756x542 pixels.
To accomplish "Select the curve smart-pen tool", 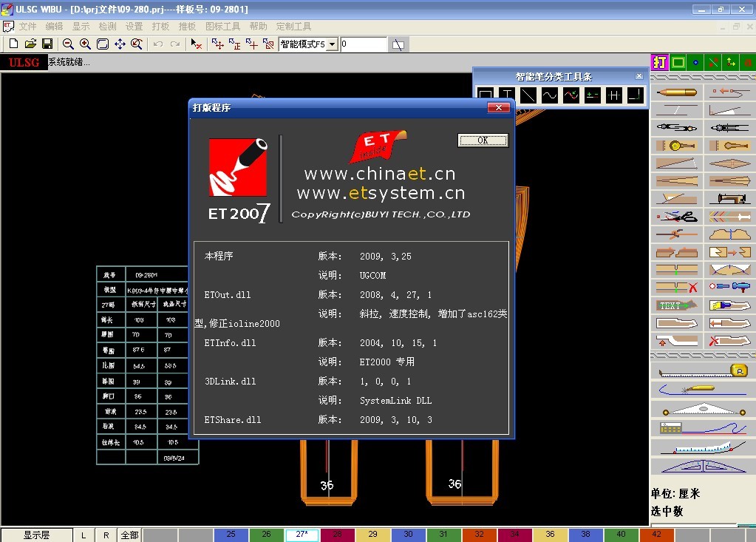I will click(549, 95).
